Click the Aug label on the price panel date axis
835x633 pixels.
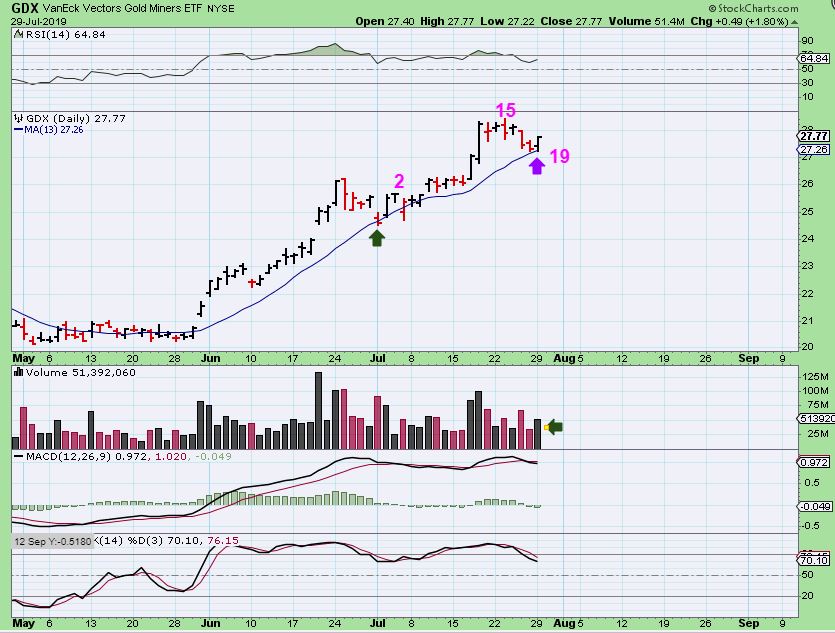point(564,358)
